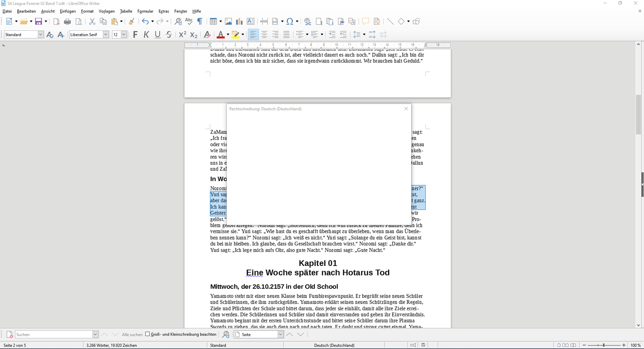This screenshot has height=349, width=644.
Task: Apply yellow highlighting color
Action: (x=236, y=35)
